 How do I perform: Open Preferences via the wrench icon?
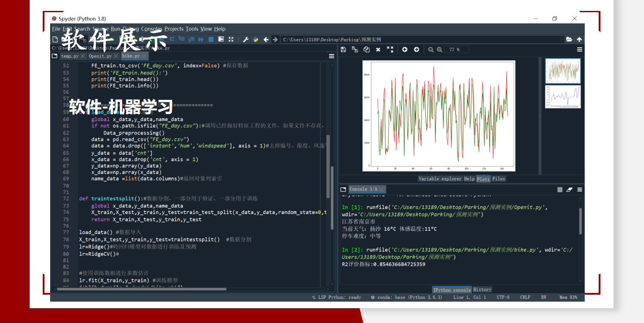tap(245, 39)
